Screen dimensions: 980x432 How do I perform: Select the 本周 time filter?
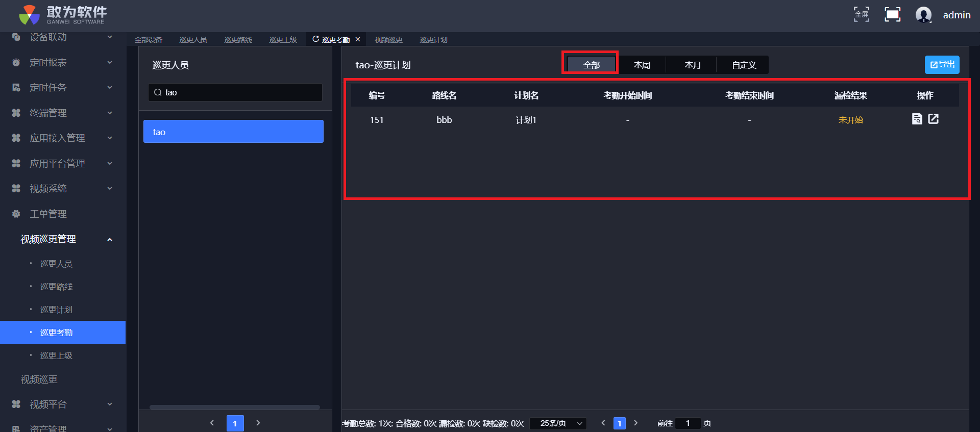tap(642, 65)
